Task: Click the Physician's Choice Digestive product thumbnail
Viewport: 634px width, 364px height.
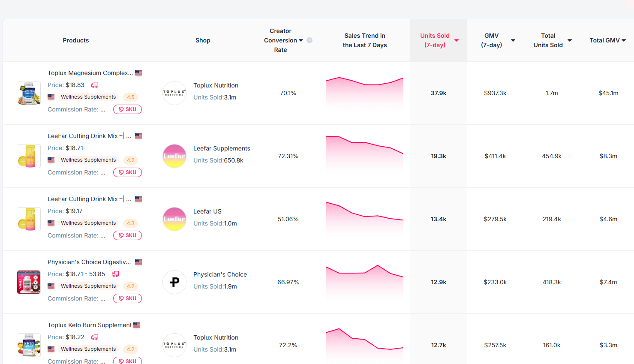Action: tap(29, 282)
